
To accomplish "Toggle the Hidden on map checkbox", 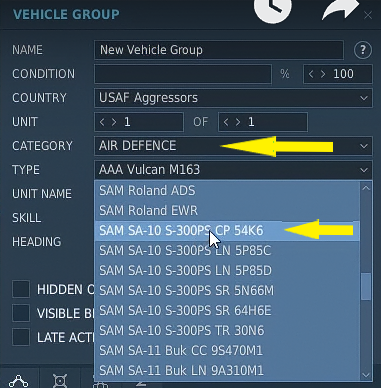I will (x=21, y=289).
